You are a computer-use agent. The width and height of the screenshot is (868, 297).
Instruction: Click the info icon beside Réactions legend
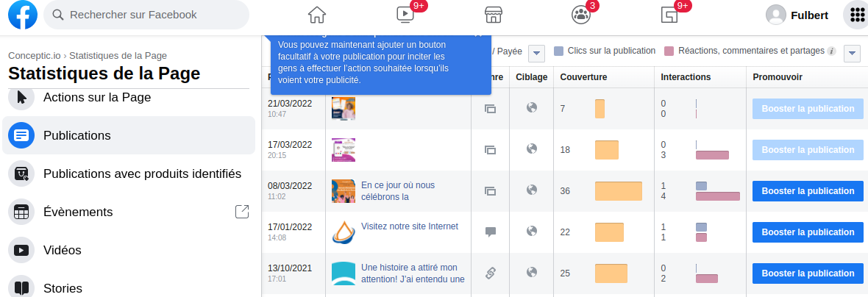[831, 51]
